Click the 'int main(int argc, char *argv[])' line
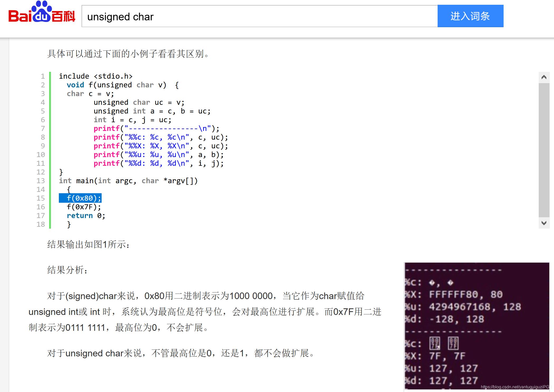This screenshot has width=554, height=392. tap(128, 181)
